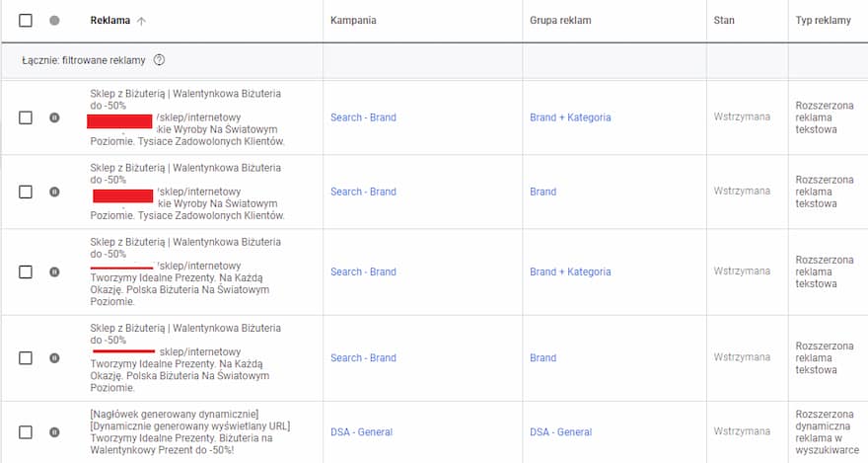Click Zadowolonych Klientów ad text in the Brand group row

coord(187,192)
